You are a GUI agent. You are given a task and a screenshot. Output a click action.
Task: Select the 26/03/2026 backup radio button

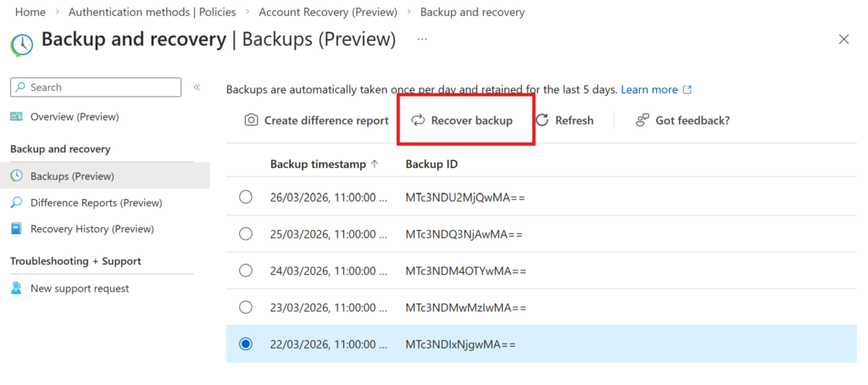pyautogui.click(x=246, y=197)
